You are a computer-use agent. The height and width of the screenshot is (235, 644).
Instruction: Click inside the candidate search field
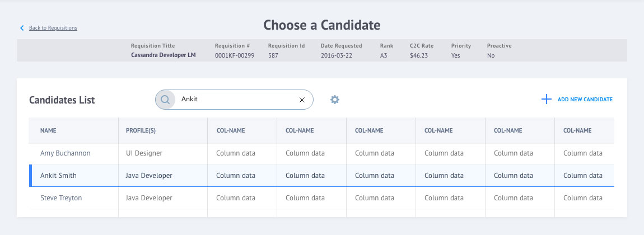click(x=235, y=100)
